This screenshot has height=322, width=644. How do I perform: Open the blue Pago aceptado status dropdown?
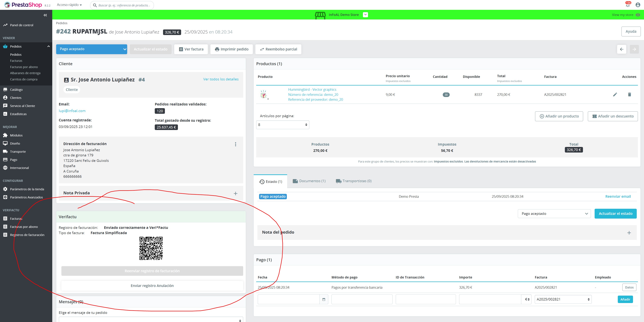[91, 49]
